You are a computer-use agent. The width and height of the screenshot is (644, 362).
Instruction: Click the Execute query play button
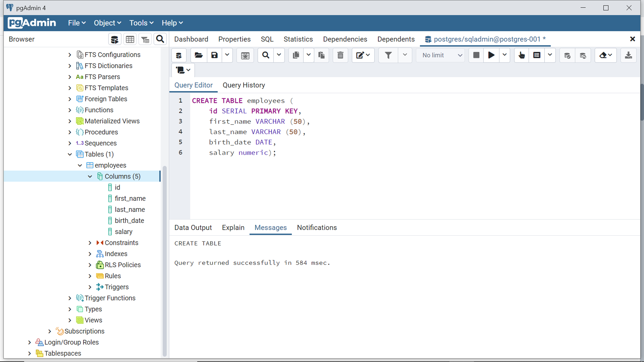pyautogui.click(x=491, y=55)
